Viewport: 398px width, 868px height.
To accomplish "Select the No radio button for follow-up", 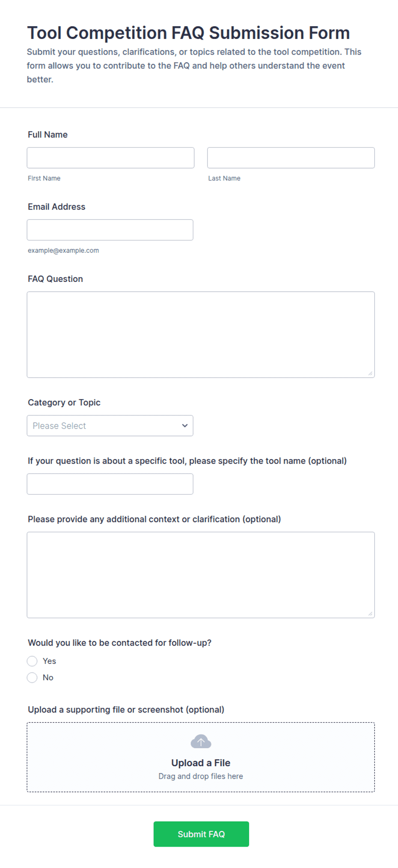I will 32,678.
